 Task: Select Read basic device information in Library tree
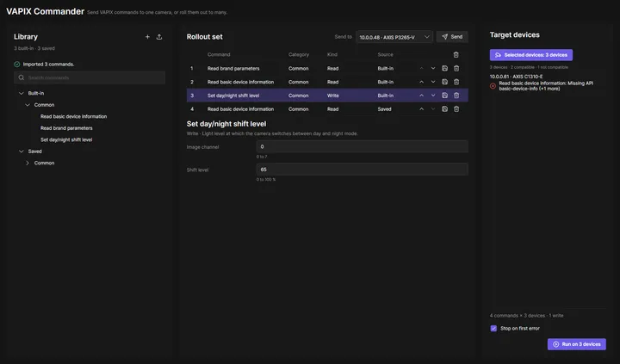coord(73,116)
